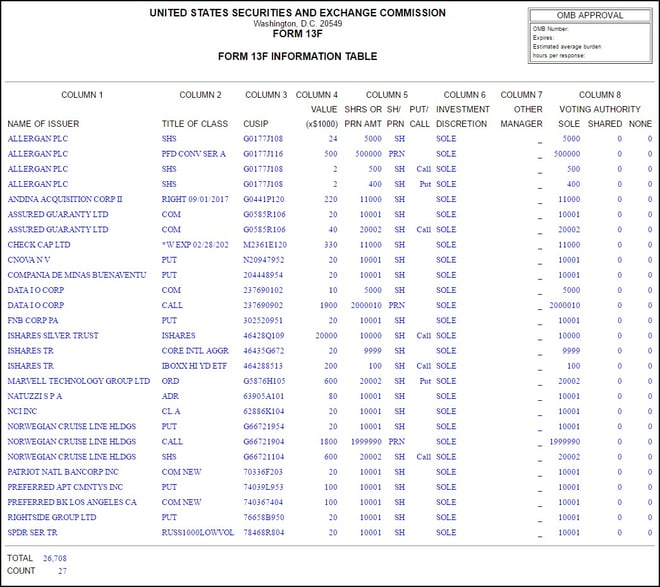Click the CUSIP G0177J116 cell
The width and height of the screenshot is (660, 587).
[x=263, y=154]
